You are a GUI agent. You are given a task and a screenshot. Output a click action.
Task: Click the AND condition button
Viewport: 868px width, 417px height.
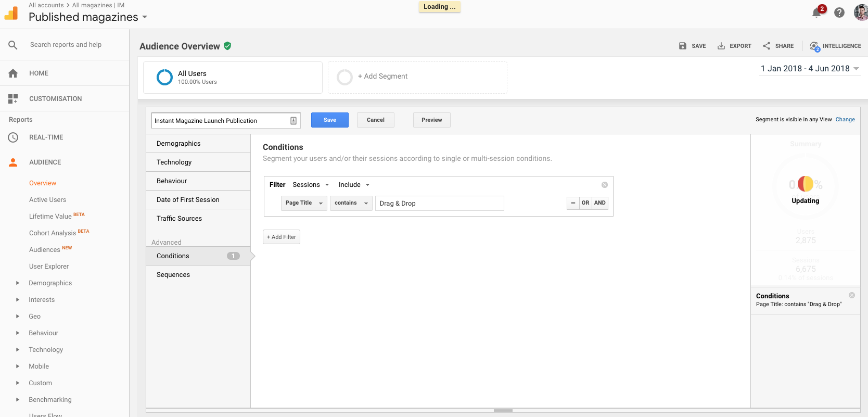click(600, 203)
